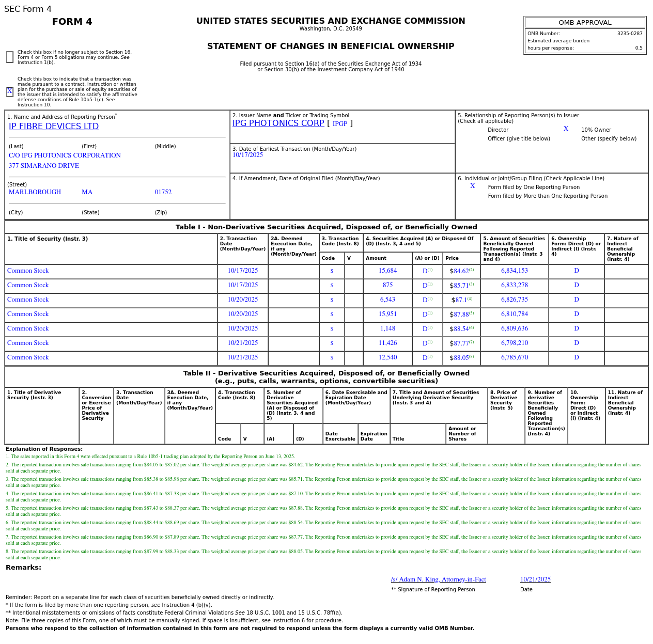Image resolution: width=653 pixels, height=644 pixels.
Task: Click the owned amount 6,785,670
Action: [514, 358]
